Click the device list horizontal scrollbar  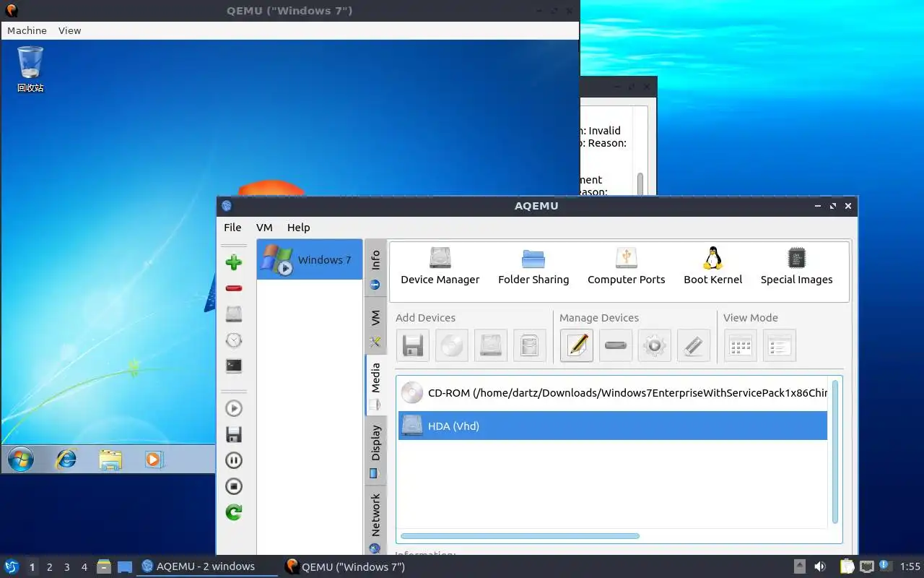520,536
